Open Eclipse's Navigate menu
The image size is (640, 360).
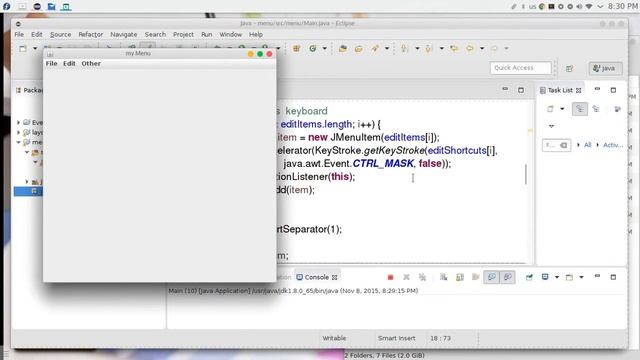click(124, 35)
